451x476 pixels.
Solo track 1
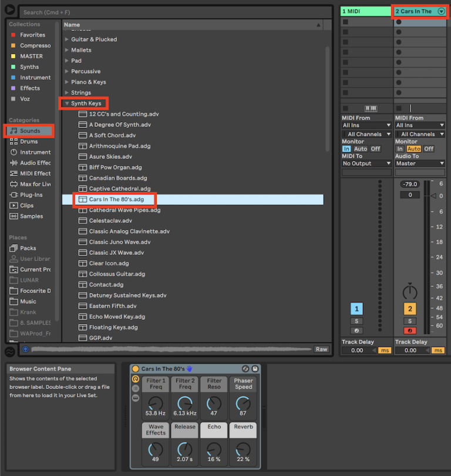point(356,321)
